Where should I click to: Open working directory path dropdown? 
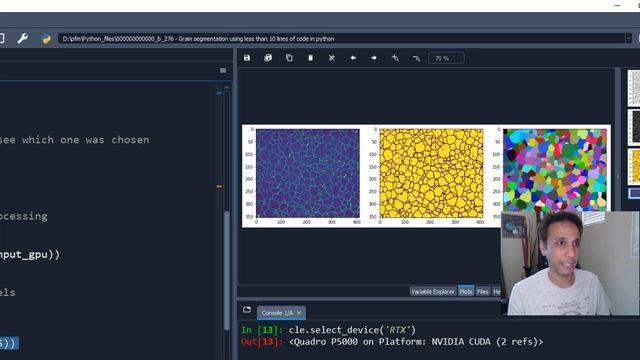click(629, 39)
